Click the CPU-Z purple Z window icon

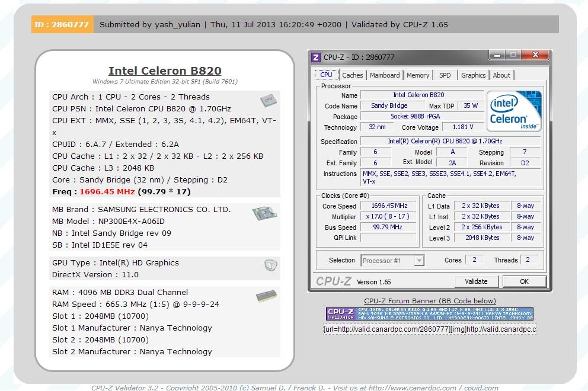(316, 57)
